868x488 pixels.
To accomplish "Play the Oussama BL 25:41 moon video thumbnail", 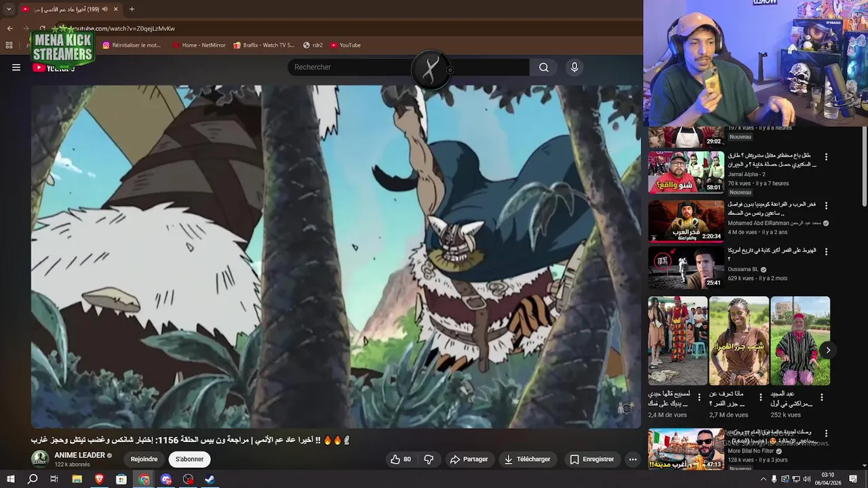I will coord(686,267).
